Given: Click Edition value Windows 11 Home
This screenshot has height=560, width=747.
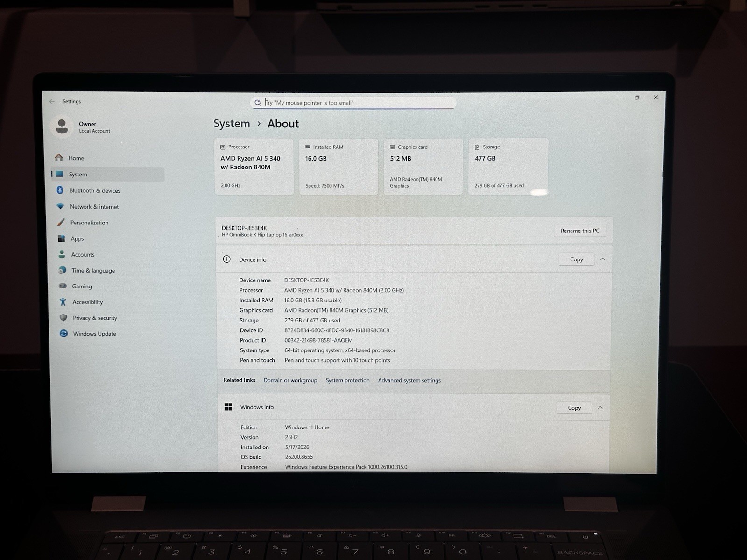Looking at the screenshot, I should [307, 427].
